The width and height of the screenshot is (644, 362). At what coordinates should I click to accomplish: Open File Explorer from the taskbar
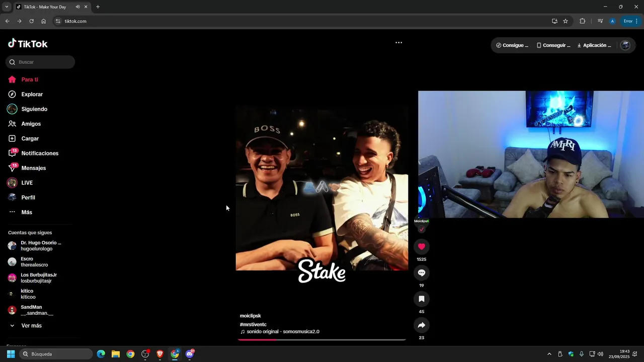(x=116, y=354)
